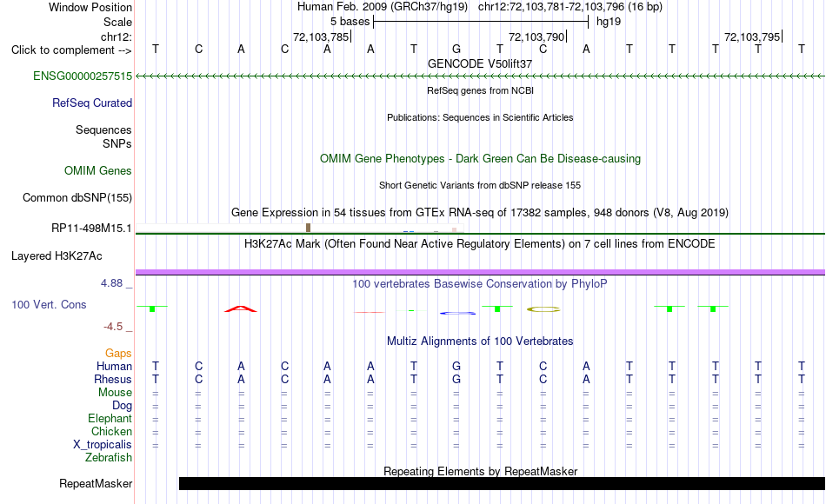Click the ENSG00000257515 gene arrow line
The image size is (826, 504).
coord(481,76)
